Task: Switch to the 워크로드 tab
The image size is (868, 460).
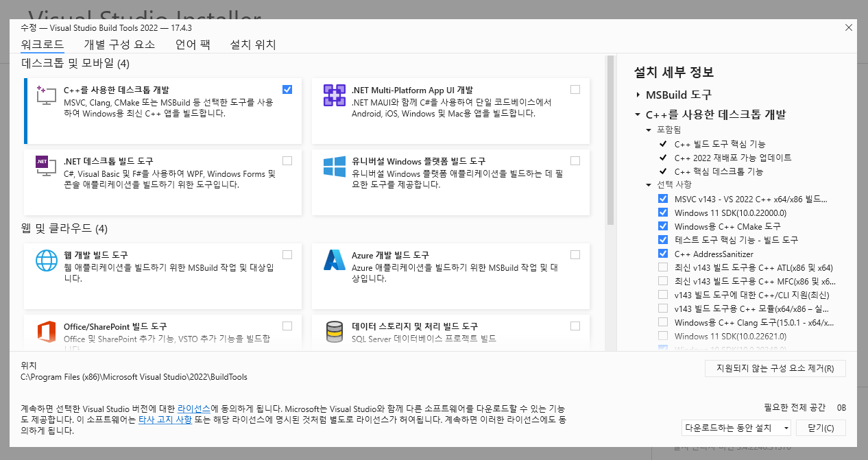Action: pyautogui.click(x=43, y=45)
